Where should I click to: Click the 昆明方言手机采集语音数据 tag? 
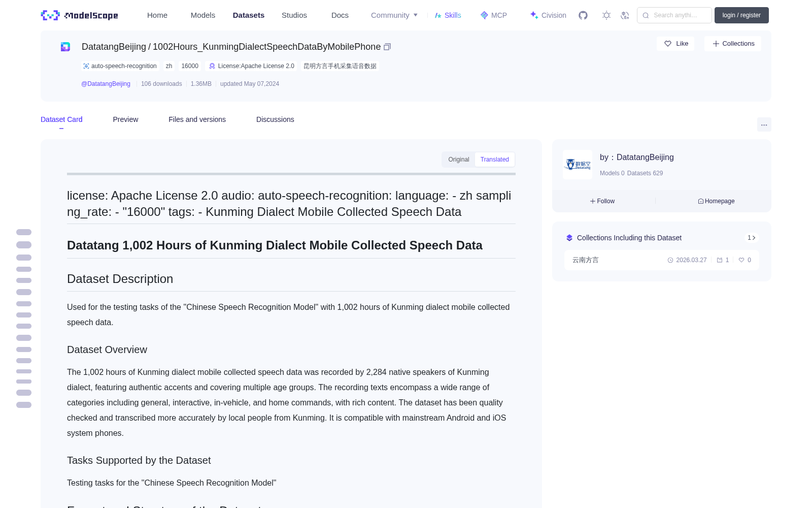point(340,66)
